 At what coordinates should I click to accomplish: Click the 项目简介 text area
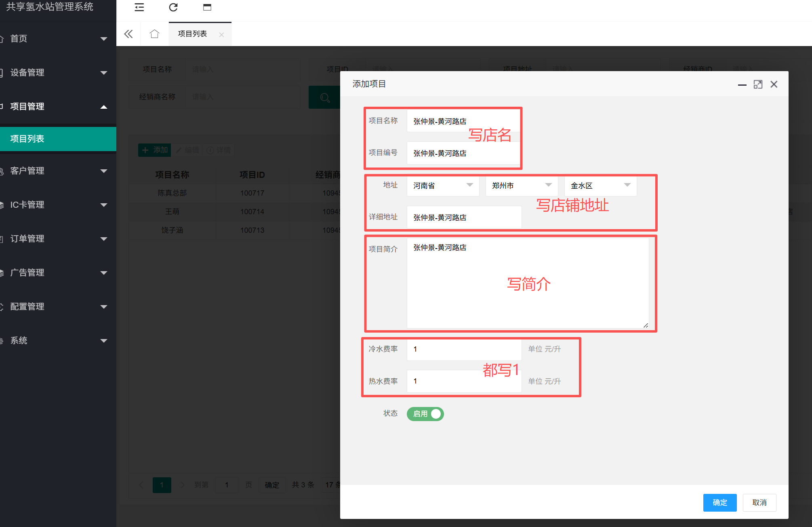(x=528, y=283)
